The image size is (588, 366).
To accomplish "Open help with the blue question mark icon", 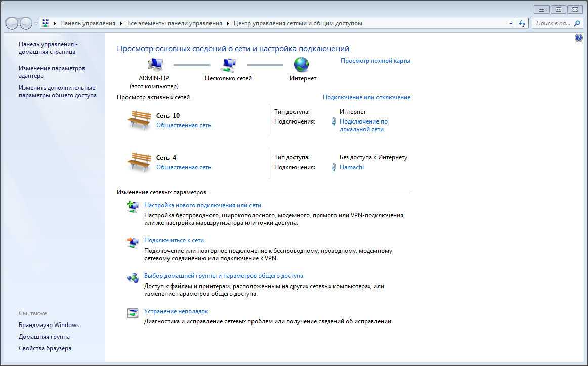I will click(578, 38).
